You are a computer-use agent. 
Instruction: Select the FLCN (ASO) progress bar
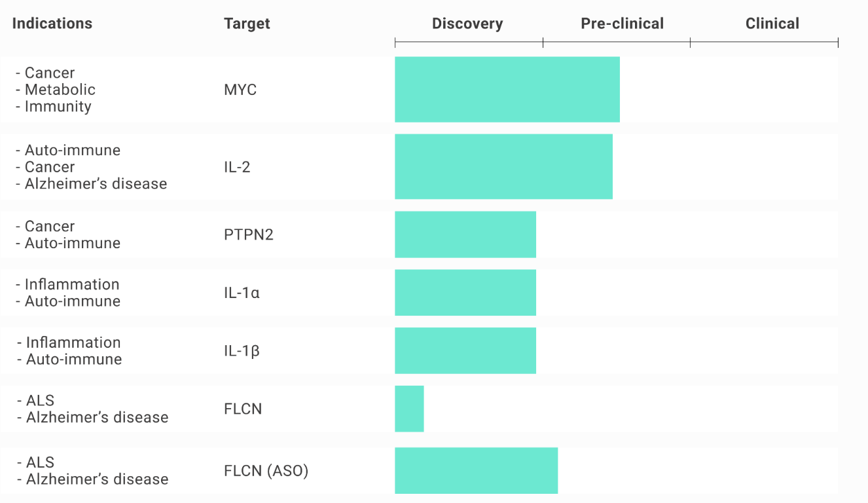pyautogui.click(x=476, y=470)
